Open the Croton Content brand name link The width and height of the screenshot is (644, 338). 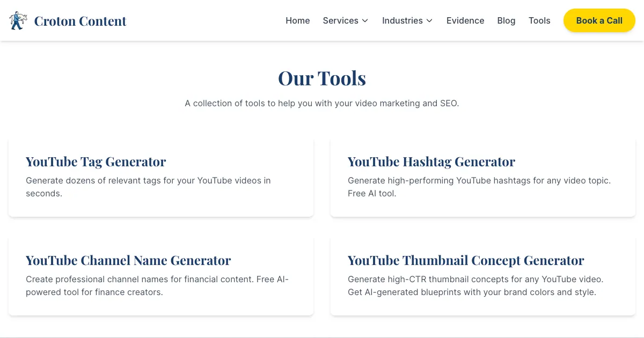pyautogui.click(x=80, y=21)
